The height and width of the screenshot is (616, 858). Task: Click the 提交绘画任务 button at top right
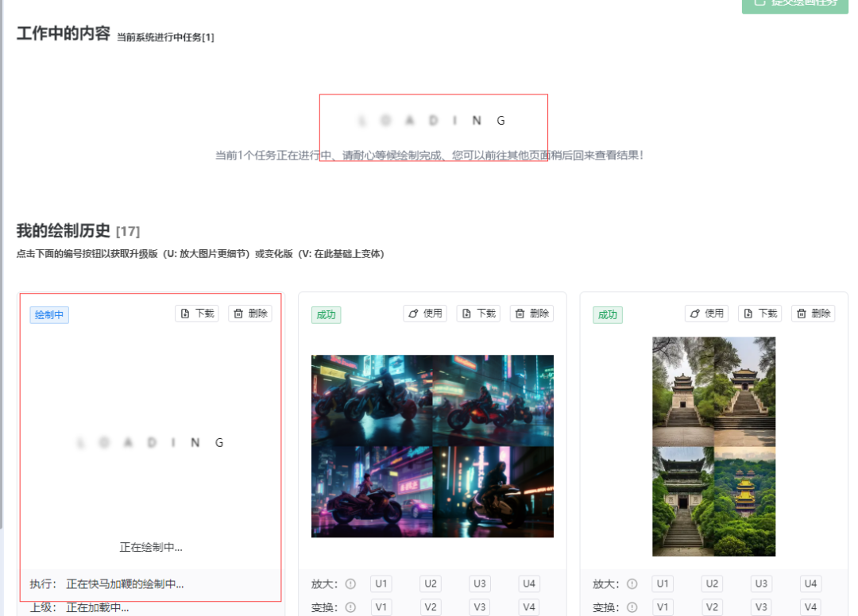pos(794,6)
